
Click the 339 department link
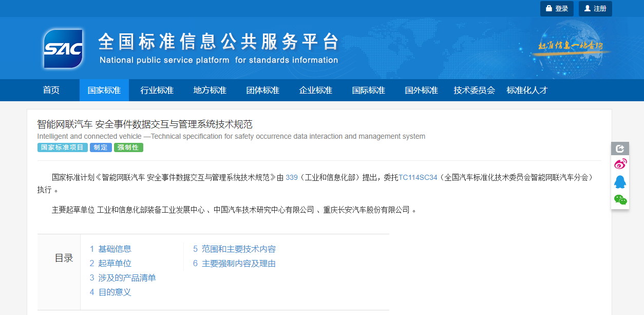[292, 177]
